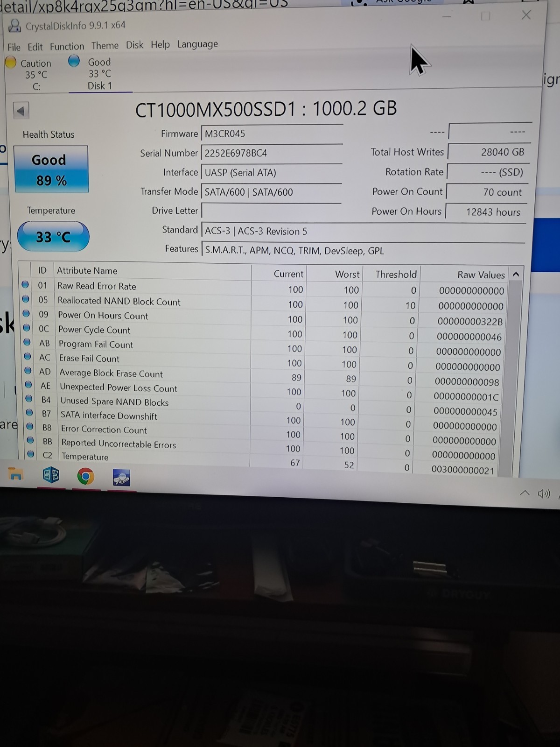The image size is (560, 747).
Task: Click the Features field
Action: (363, 251)
